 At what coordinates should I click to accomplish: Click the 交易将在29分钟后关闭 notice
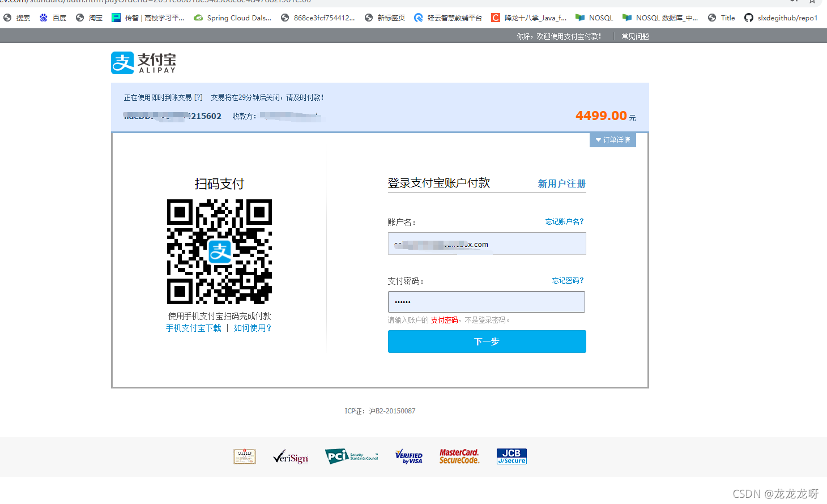click(267, 97)
